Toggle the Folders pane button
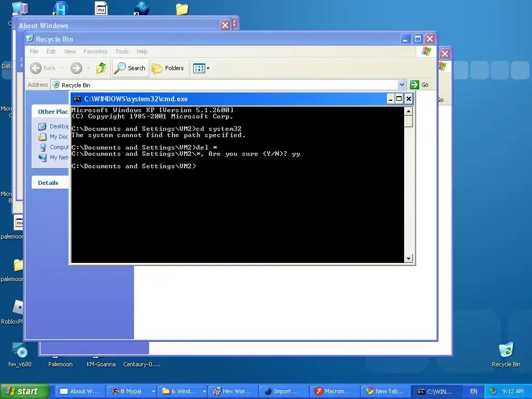This screenshot has height=399, width=532. (168, 68)
